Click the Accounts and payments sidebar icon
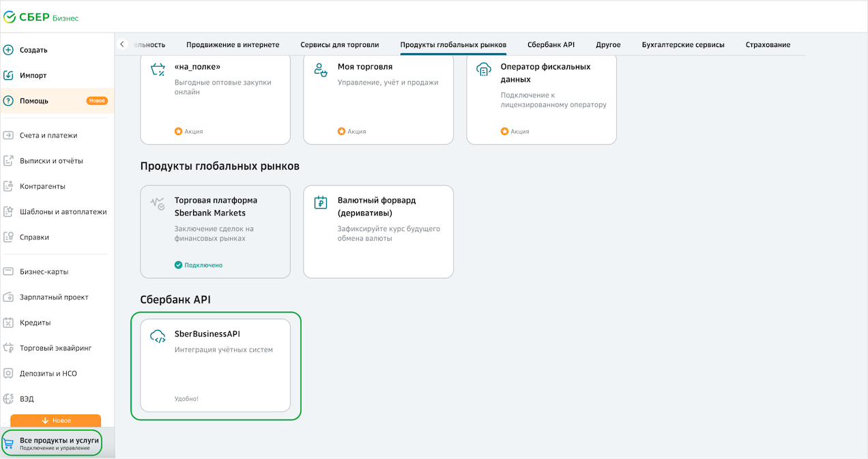 coord(8,135)
